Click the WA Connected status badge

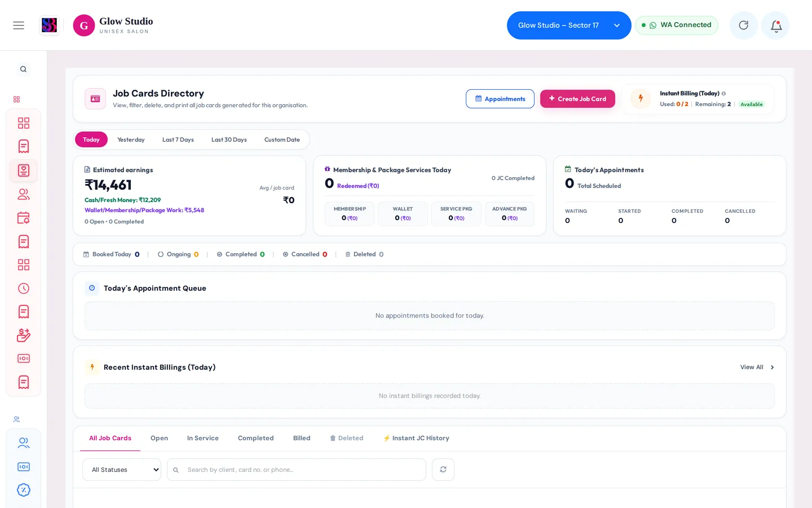[x=677, y=25]
